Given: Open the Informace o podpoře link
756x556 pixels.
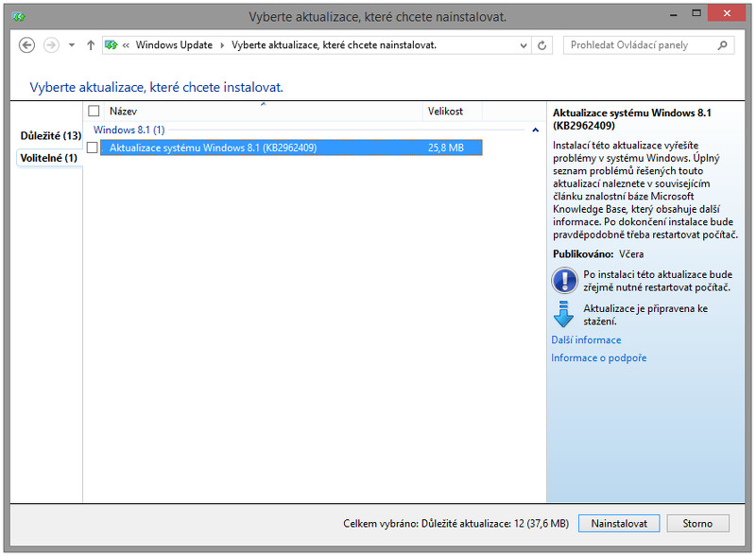Looking at the screenshot, I should (x=599, y=357).
